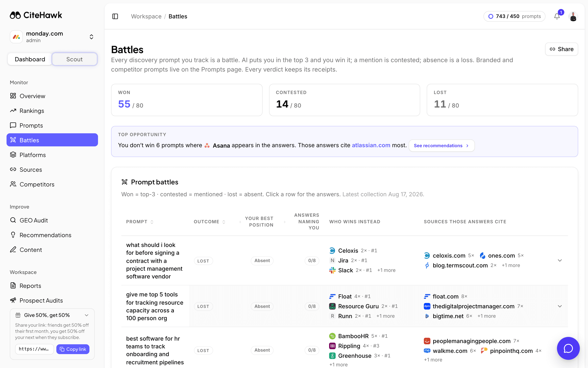Click the 743 / 450 prompts usage pill

(514, 16)
